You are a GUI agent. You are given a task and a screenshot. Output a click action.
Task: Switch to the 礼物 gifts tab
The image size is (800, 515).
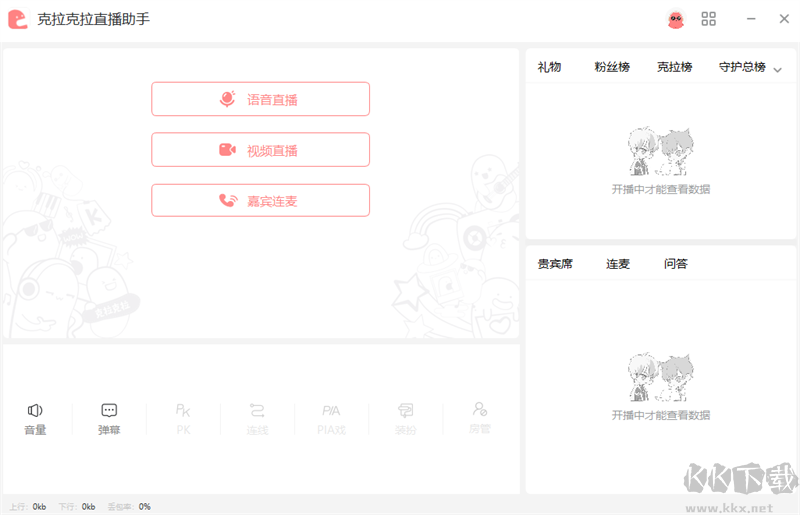549,67
